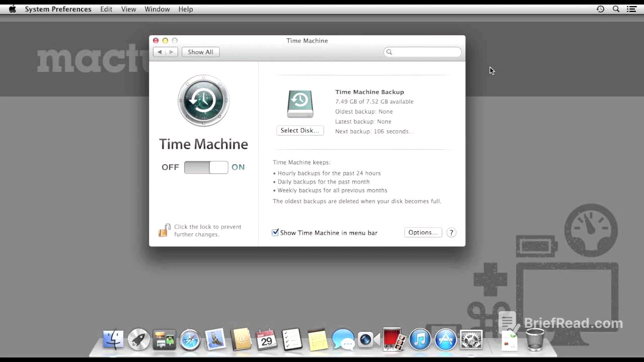644x362 pixels.
Task: Open the App Store from the Dock
Action: point(445,339)
